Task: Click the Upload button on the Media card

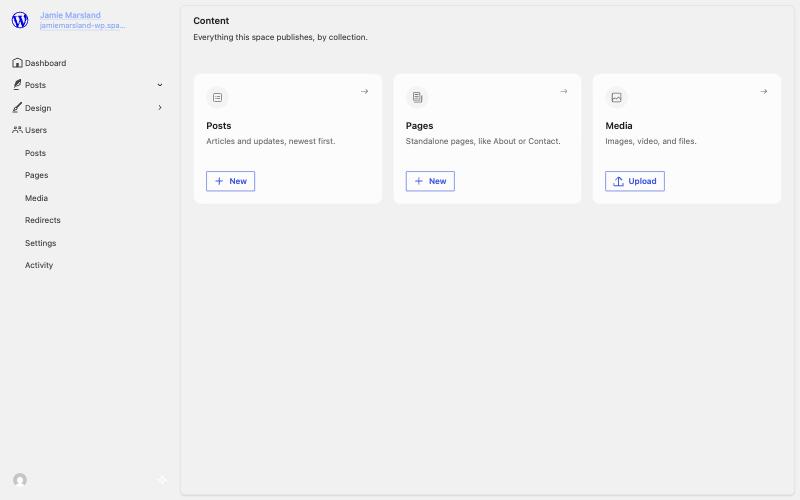Action: click(x=635, y=181)
